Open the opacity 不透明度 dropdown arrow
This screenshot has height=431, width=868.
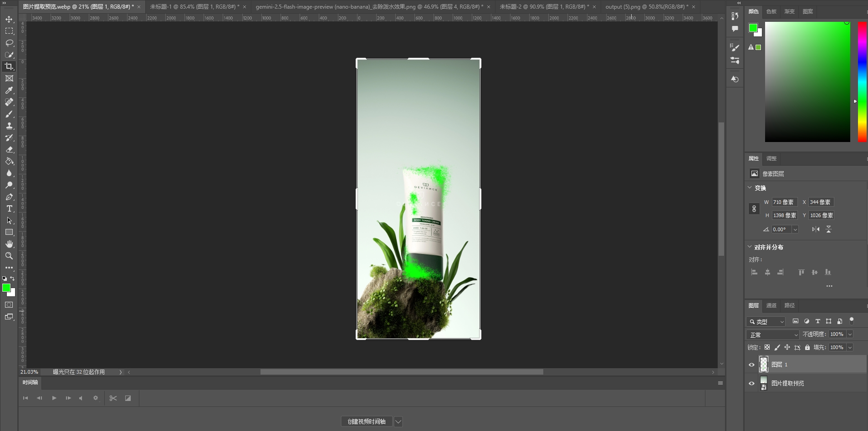[x=850, y=334]
